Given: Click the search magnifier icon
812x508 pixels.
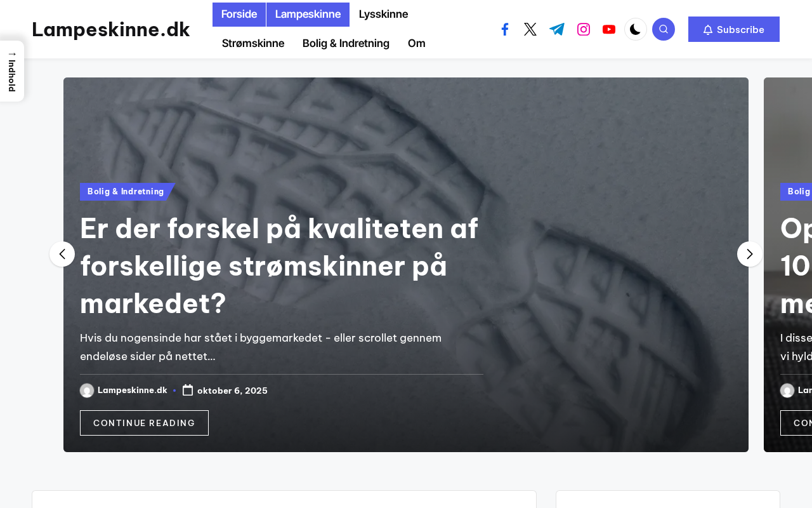Looking at the screenshot, I should [664, 29].
